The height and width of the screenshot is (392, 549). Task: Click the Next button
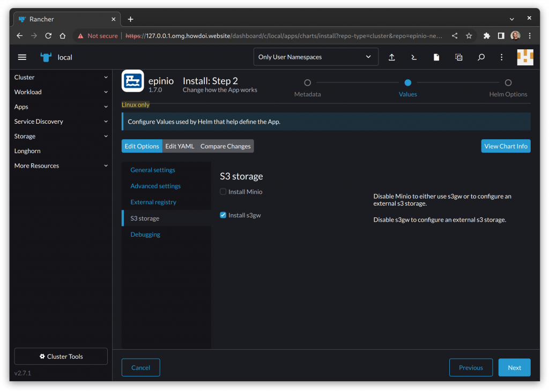(514, 368)
